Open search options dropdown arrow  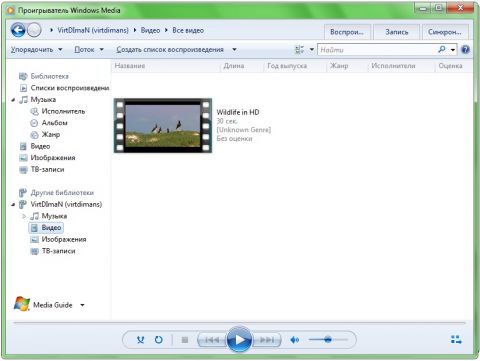453,50
